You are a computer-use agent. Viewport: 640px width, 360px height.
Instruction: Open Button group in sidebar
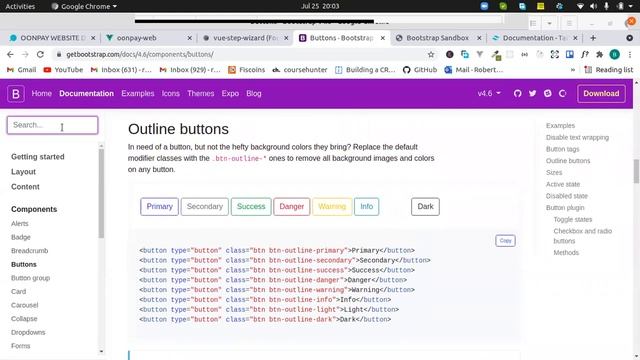tap(30, 278)
